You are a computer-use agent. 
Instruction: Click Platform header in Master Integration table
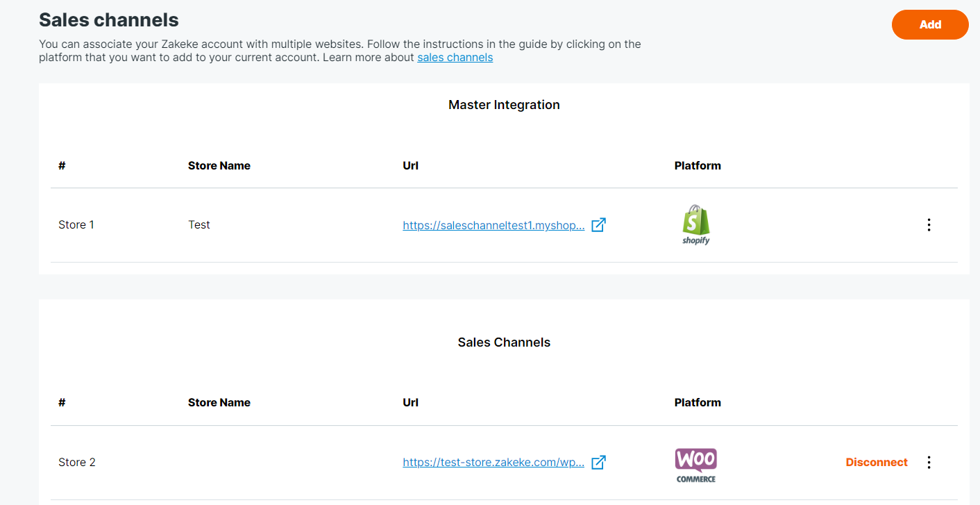coord(698,166)
